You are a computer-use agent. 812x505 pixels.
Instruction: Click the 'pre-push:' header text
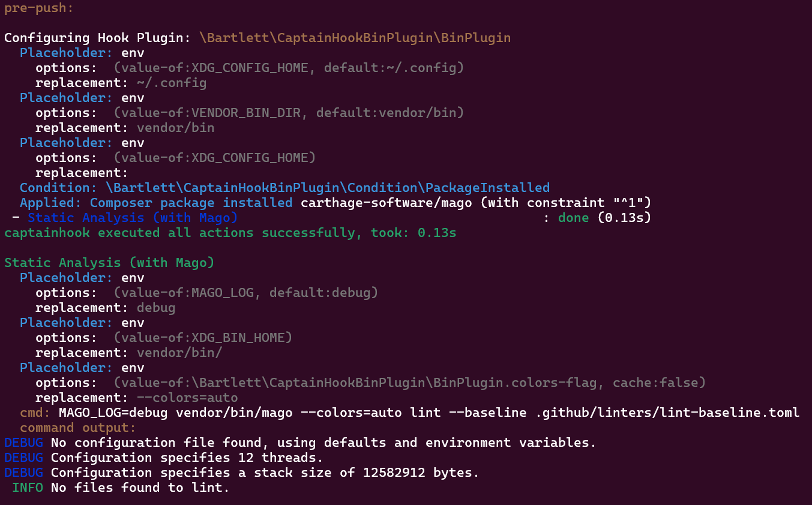point(40,8)
